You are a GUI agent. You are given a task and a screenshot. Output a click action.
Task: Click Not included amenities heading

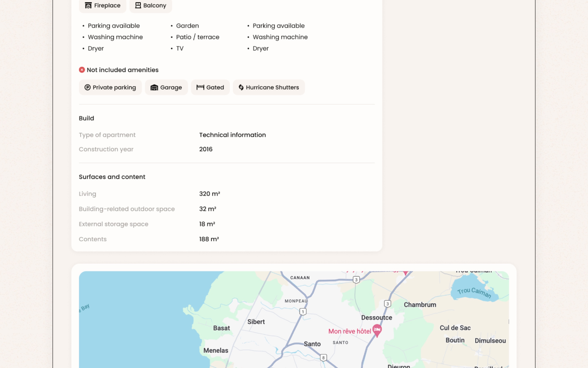tap(122, 70)
